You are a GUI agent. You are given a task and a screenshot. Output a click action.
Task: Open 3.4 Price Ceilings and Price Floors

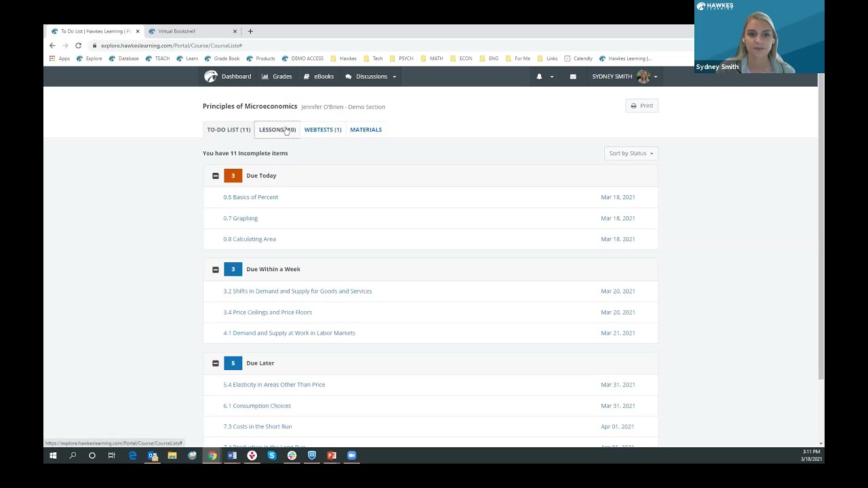coord(268,312)
